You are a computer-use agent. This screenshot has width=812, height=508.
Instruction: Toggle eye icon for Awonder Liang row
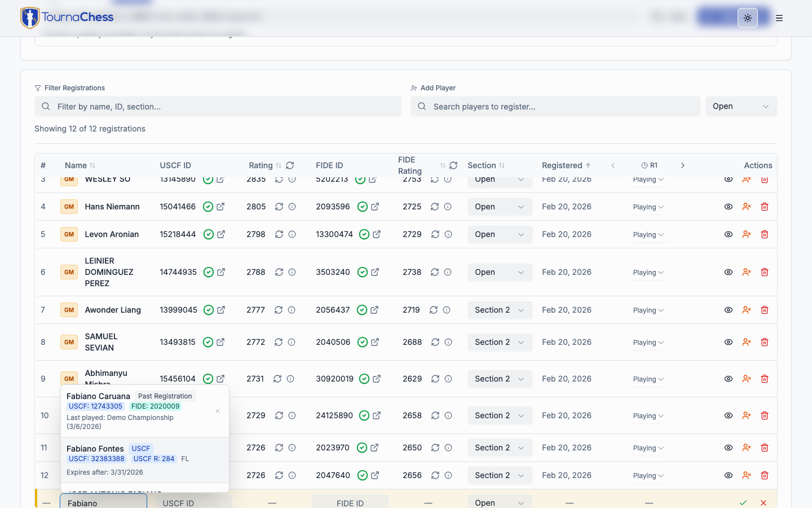point(729,310)
